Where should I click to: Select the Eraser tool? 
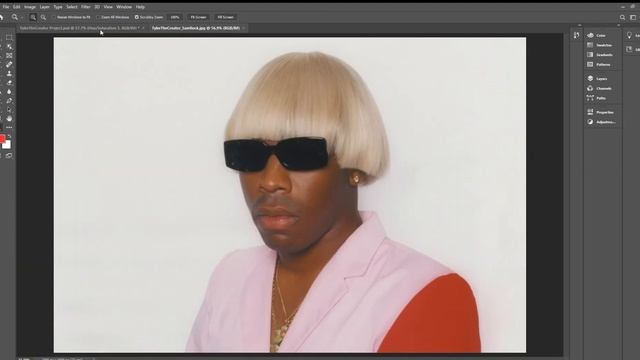[9, 82]
